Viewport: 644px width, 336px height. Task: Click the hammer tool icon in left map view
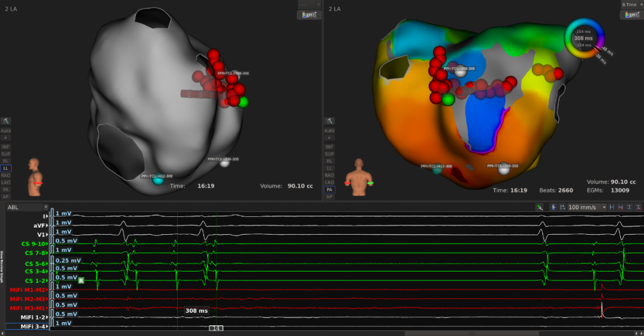(6, 121)
